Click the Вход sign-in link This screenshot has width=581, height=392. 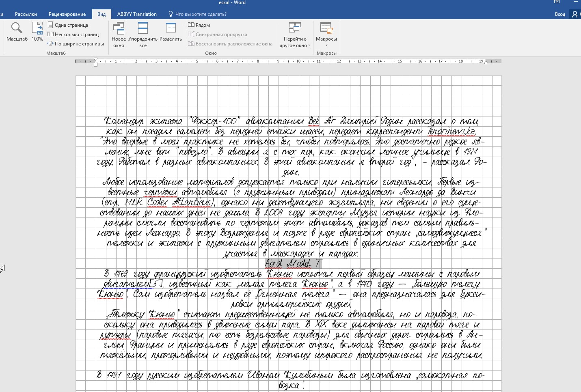pos(560,14)
